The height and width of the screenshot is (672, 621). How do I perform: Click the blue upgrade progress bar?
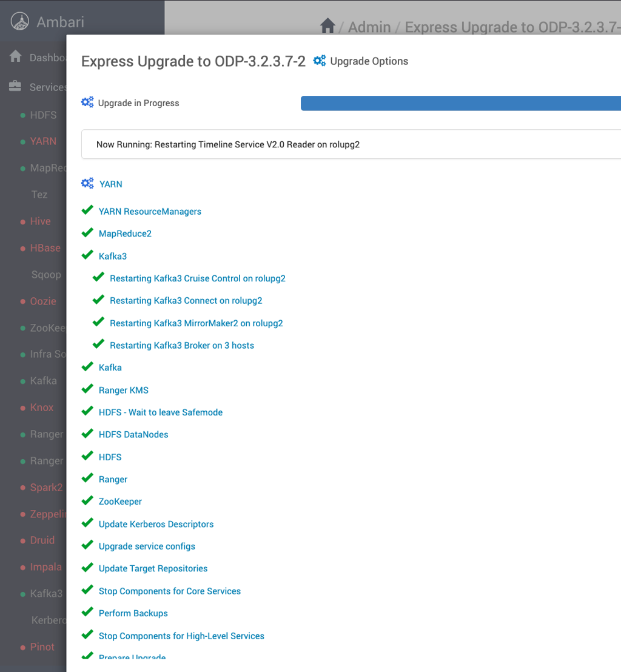461,103
